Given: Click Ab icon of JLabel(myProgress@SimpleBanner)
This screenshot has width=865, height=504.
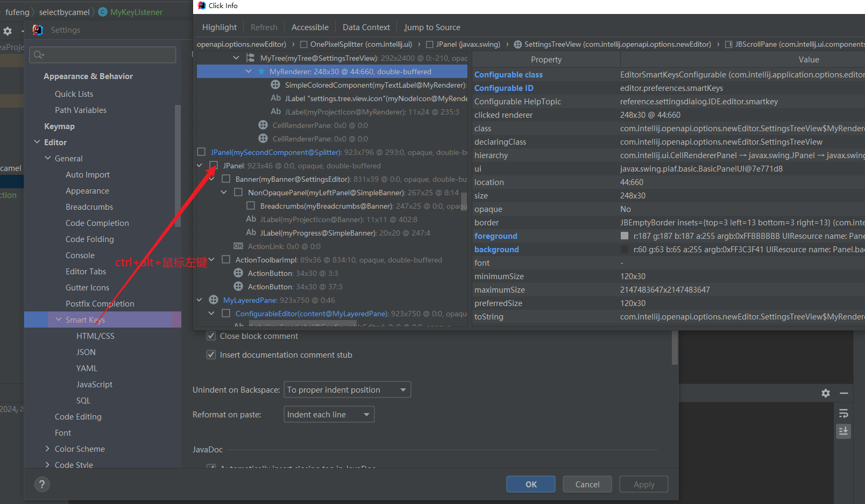Looking at the screenshot, I should 251,232.
